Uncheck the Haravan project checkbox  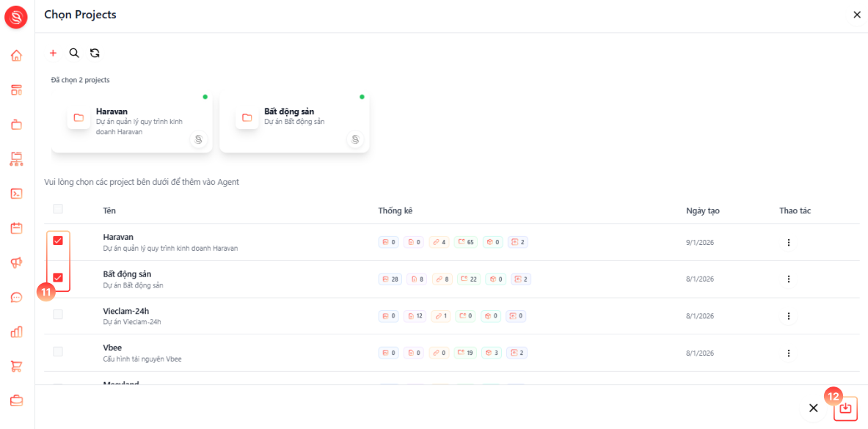pos(57,241)
